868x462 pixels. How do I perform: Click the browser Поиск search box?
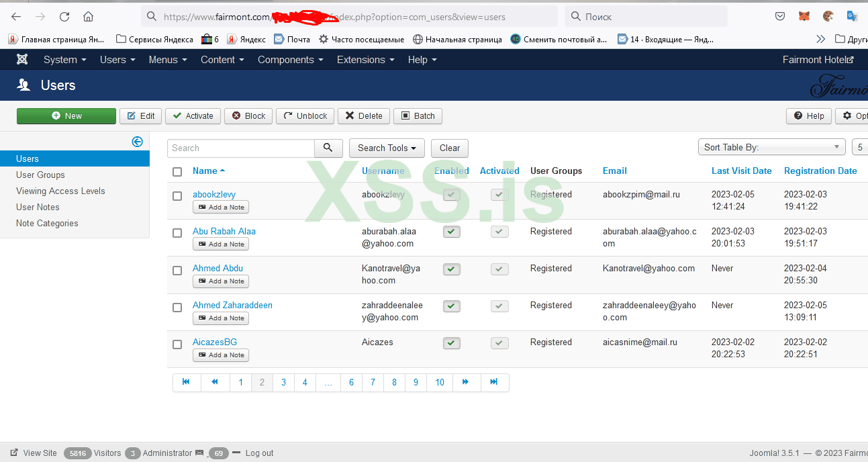pyautogui.click(x=646, y=17)
